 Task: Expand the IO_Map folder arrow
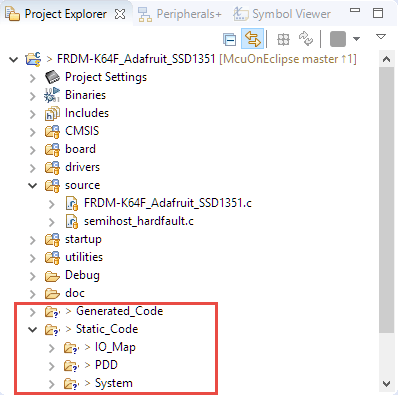pos(52,348)
